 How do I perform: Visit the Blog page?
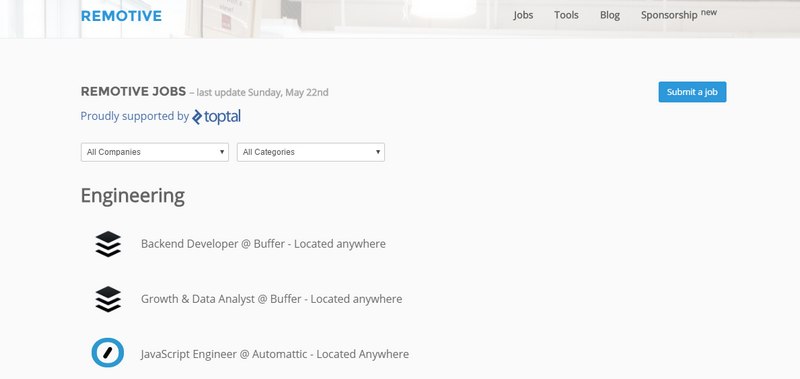[x=610, y=15]
